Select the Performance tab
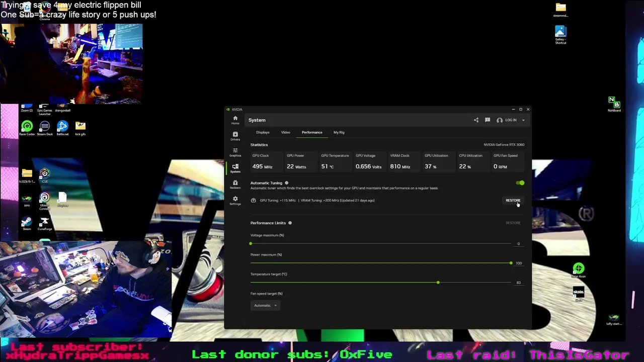 (312, 132)
